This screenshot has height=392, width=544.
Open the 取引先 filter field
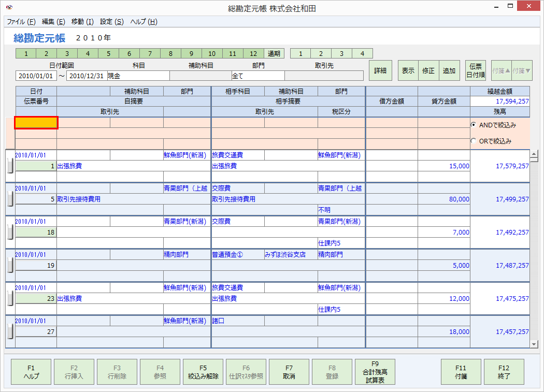point(324,75)
